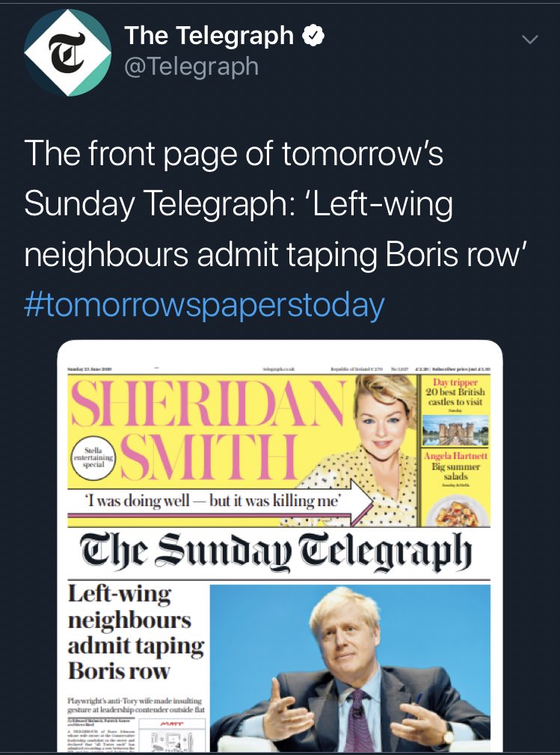
Task: Tap the Playwright's anti-Tory wife subheadline
Action: point(136,705)
